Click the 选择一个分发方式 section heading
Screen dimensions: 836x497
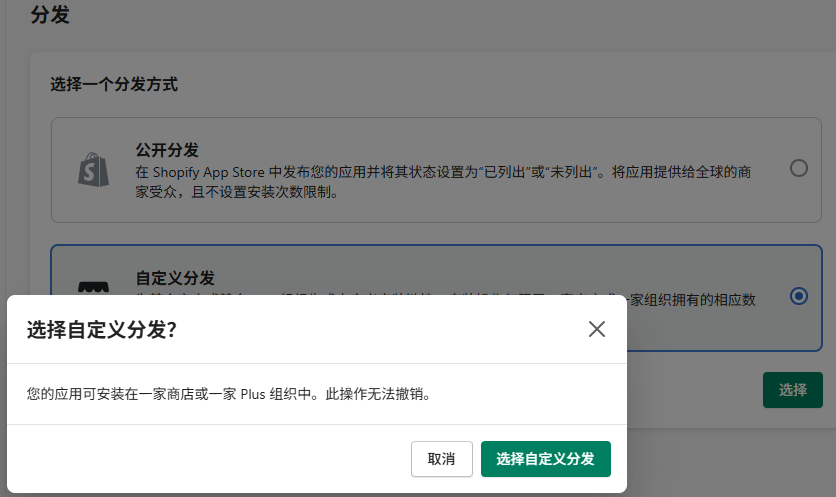tap(114, 85)
